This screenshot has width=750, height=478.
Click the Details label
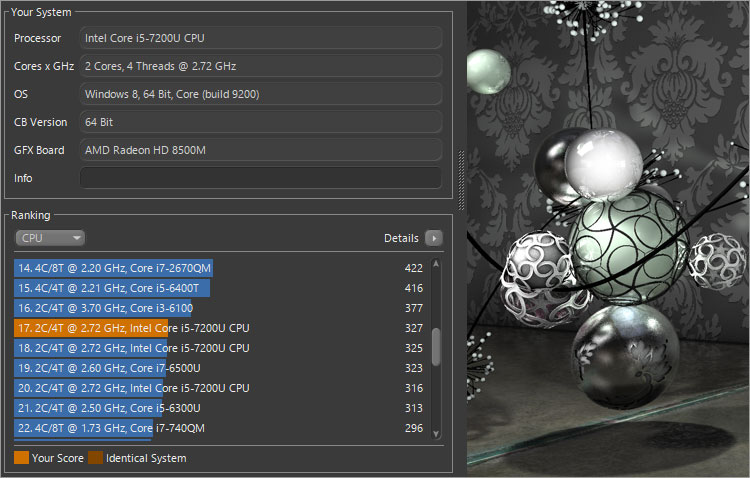[401, 238]
